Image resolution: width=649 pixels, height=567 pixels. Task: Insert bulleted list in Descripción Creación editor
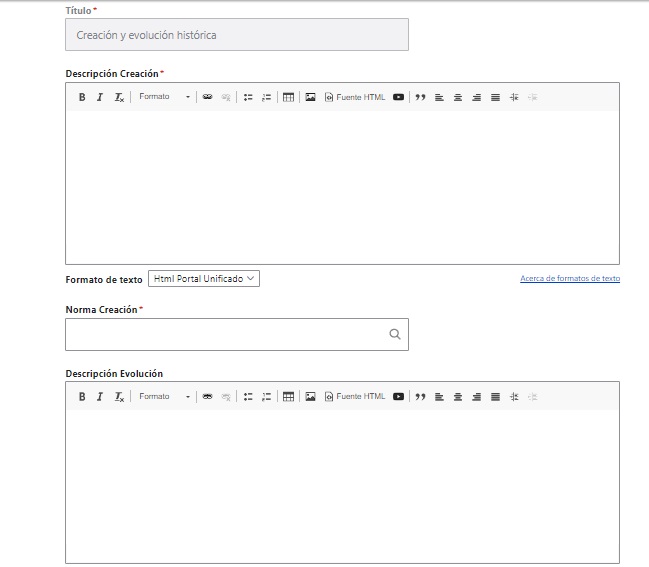coord(248,97)
